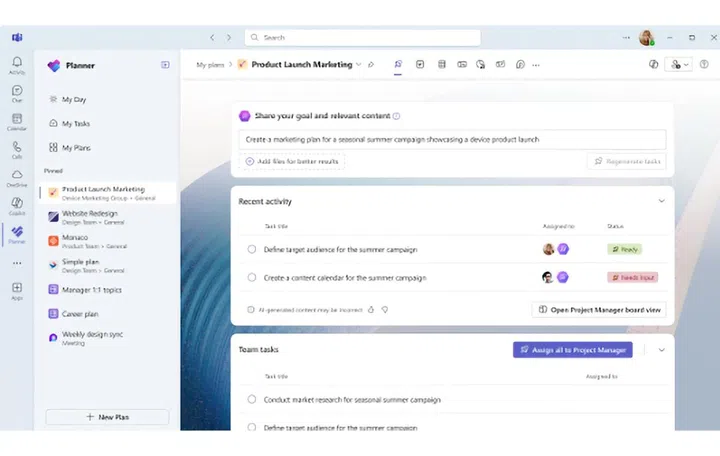Click the thumbs down feedback icon
Screen dimensions: 720x456
click(x=385, y=310)
